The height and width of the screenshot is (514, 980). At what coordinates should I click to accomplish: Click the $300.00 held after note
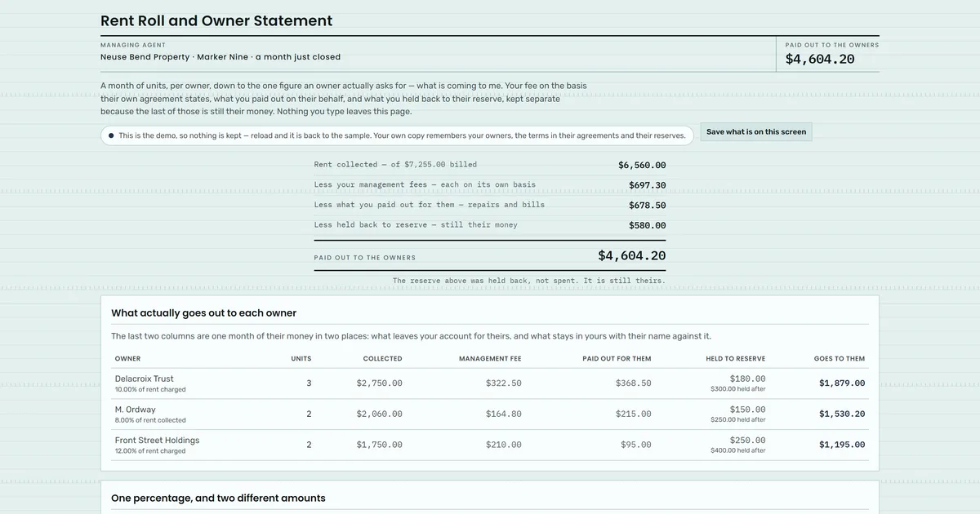click(738, 390)
